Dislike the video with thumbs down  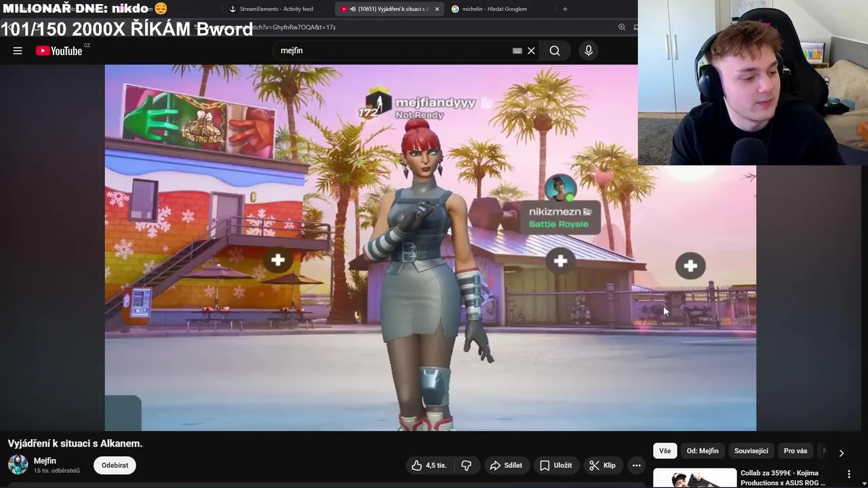click(467, 466)
